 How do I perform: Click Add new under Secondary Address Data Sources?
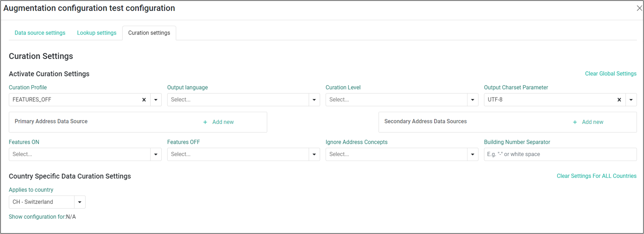coord(592,122)
